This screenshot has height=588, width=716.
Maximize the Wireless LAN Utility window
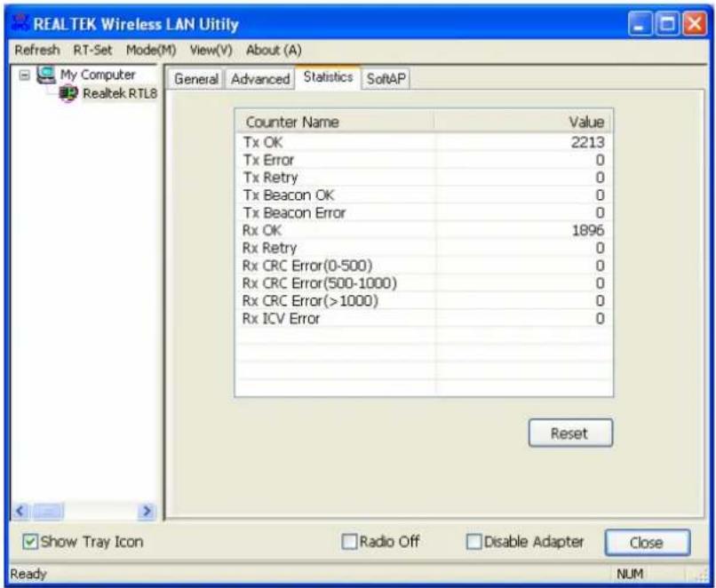click(667, 24)
